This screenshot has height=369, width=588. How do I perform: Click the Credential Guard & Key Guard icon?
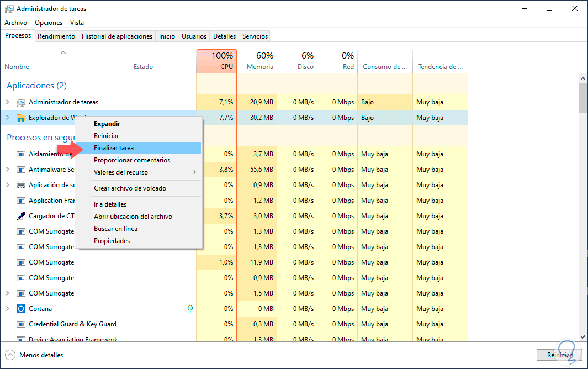[x=21, y=324]
